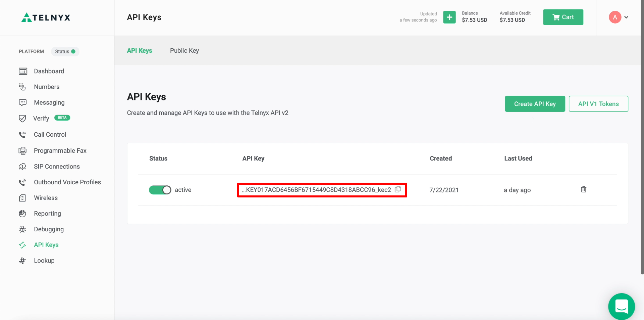Click the API V1 Tokens button
This screenshot has height=320, width=644.
[598, 104]
